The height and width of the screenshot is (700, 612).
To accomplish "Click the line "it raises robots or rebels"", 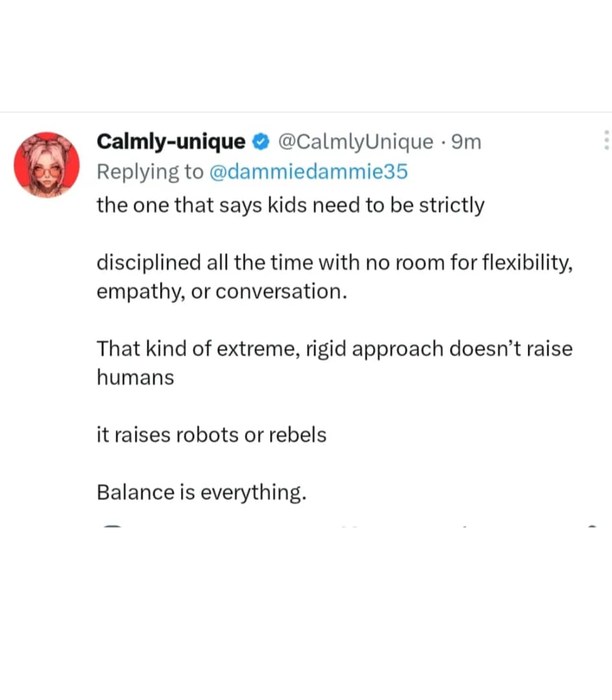I will 211,434.
